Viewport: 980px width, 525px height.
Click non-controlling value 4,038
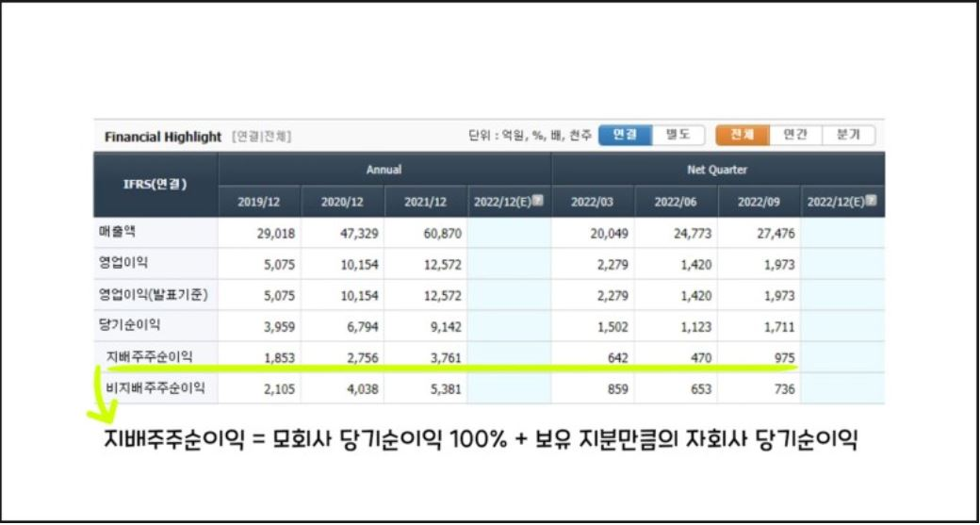[x=363, y=390]
